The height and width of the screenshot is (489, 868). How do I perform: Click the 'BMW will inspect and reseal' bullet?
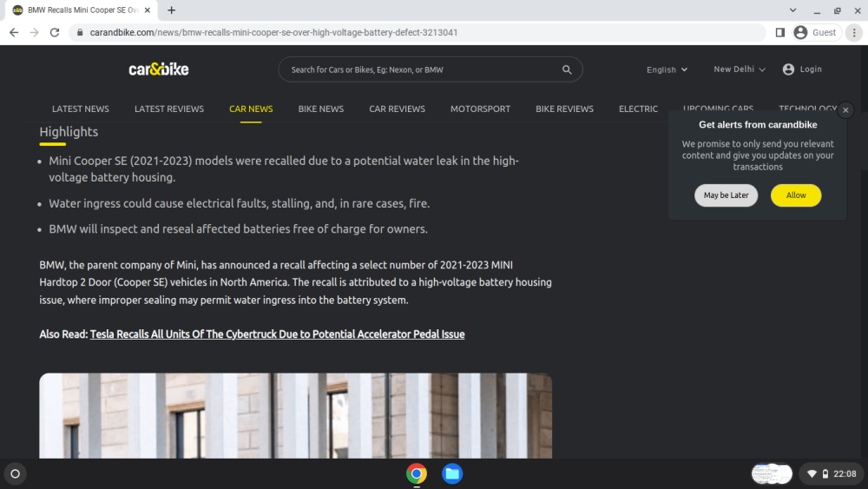pyautogui.click(x=238, y=228)
